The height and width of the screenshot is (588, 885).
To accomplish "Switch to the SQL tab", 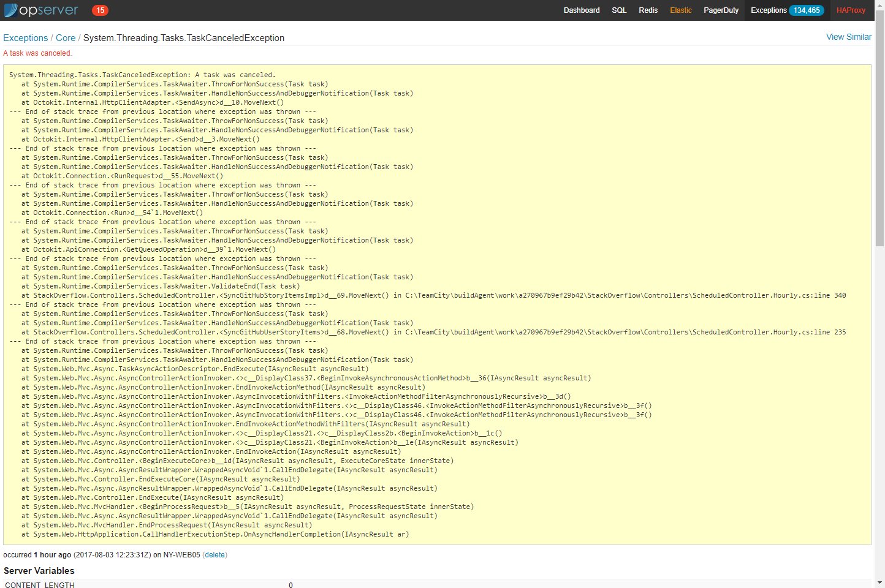I will [619, 10].
